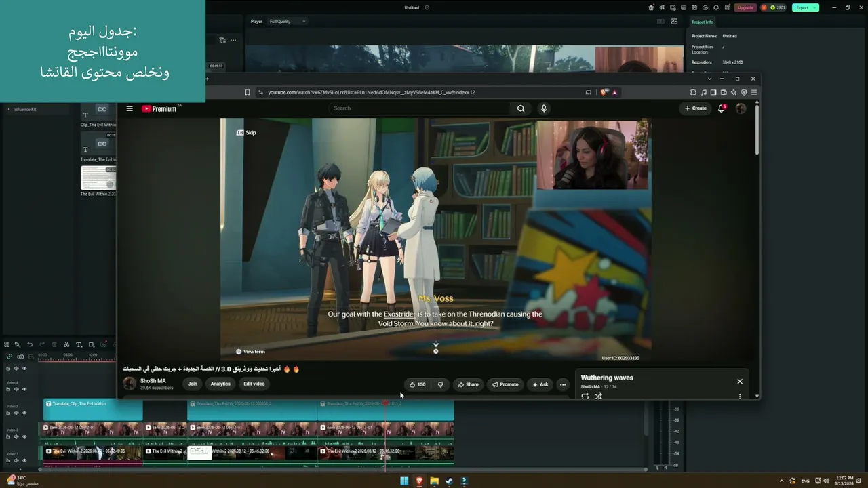Open the filter icon in media panel
Screen dimensions: 868x488
pyautogui.click(x=222, y=40)
